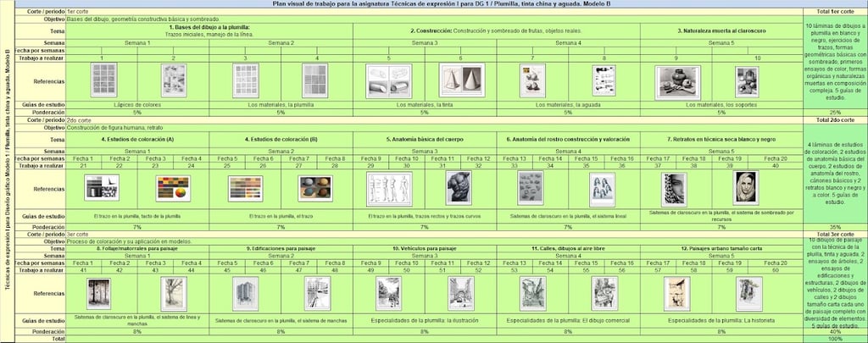
Task: Click work number 52 cell
Action: tap(478, 270)
